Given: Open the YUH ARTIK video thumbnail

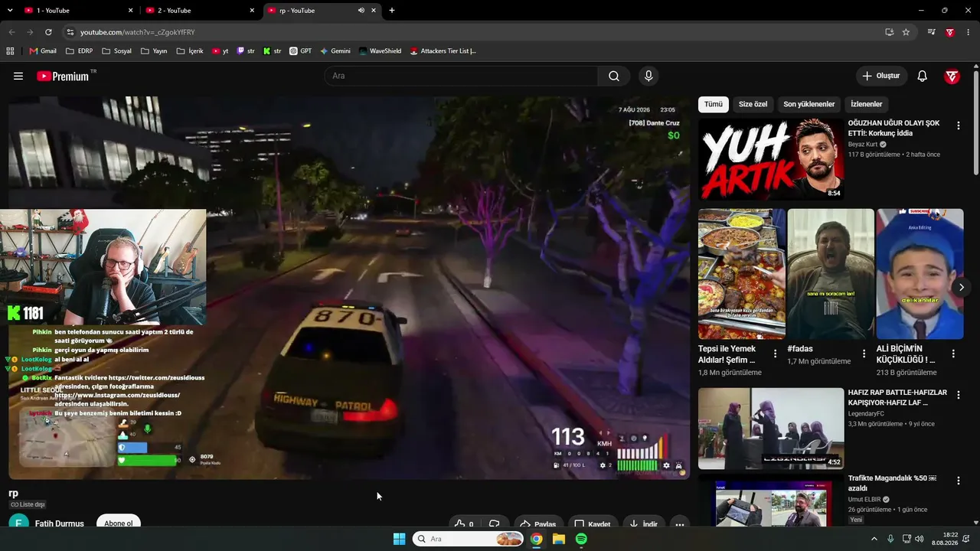Looking at the screenshot, I should [771, 159].
